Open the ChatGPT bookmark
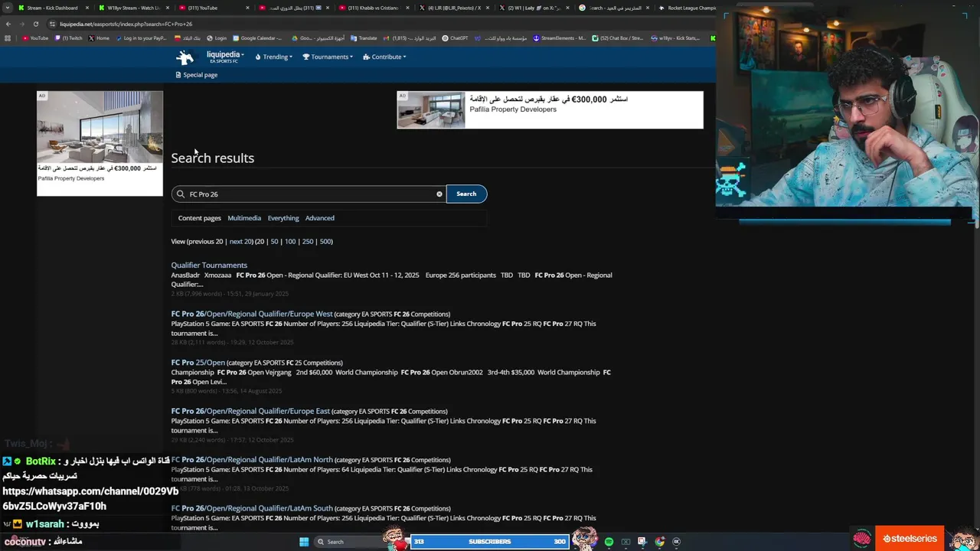Screen dimensions: 980x551 (456, 38)
